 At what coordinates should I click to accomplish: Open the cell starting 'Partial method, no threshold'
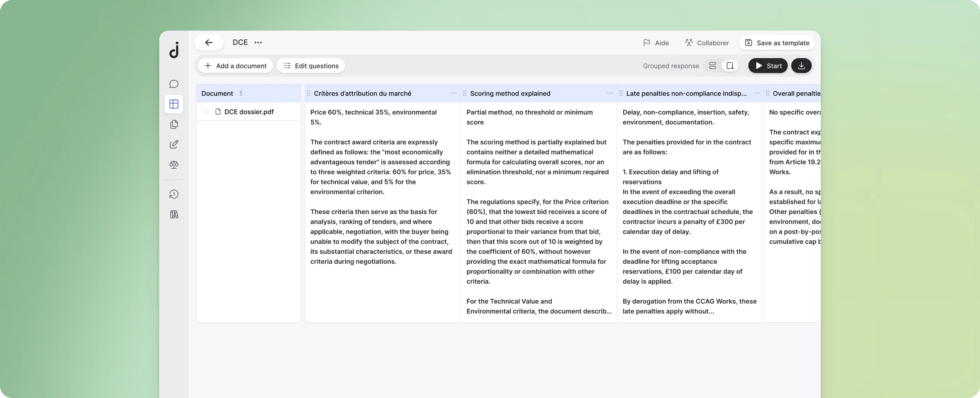[539, 212]
